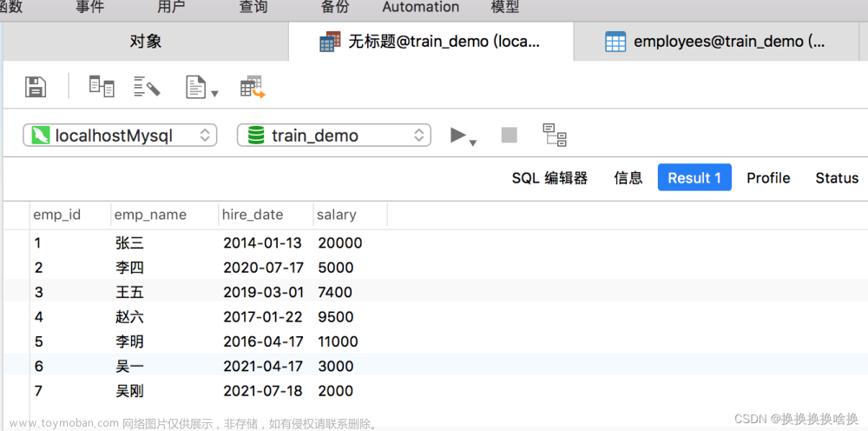Open the Profile tab
This screenshot has height=431, width=868.
[768, 178]
